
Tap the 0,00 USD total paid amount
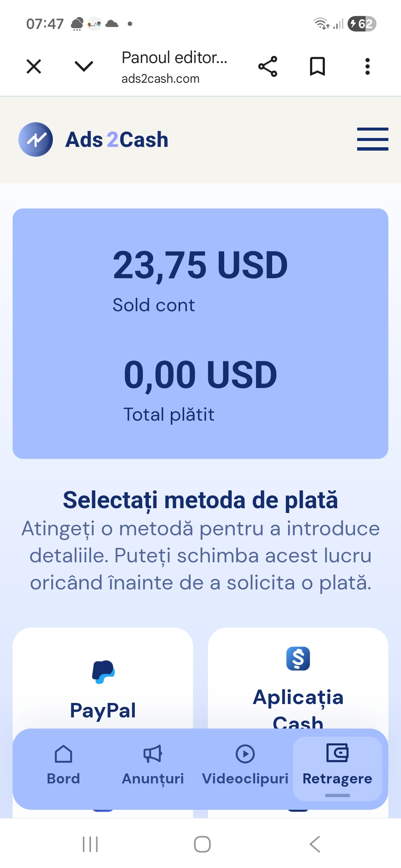(200, 375)
